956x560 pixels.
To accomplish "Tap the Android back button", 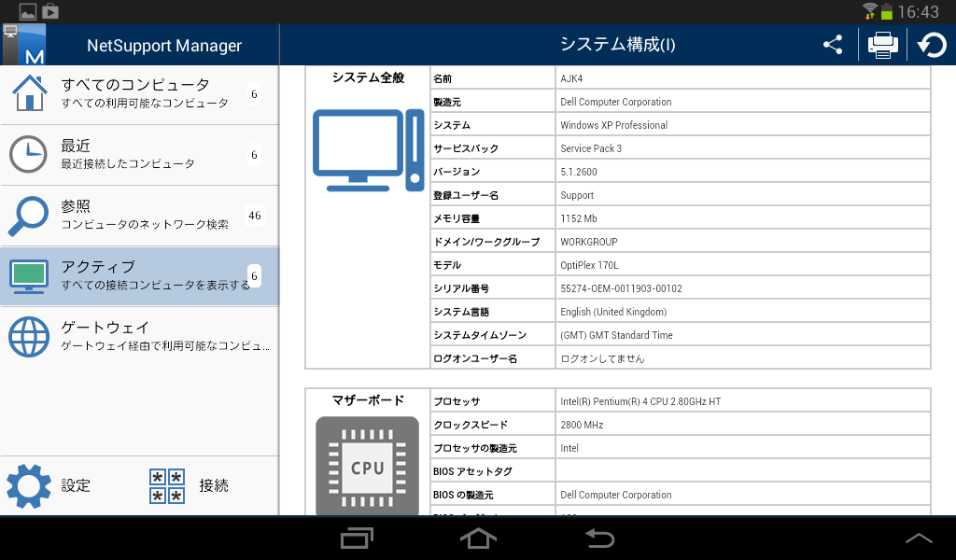I will point(599,539).
